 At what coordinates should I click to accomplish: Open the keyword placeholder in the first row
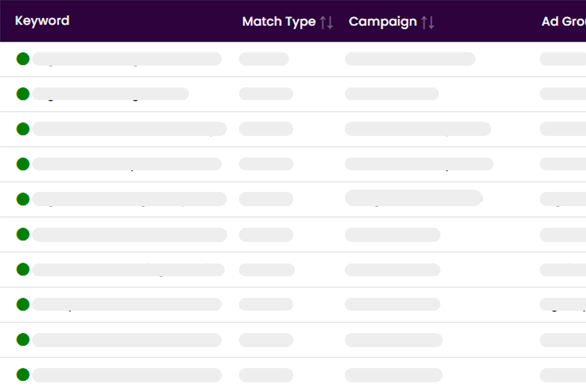127,59
